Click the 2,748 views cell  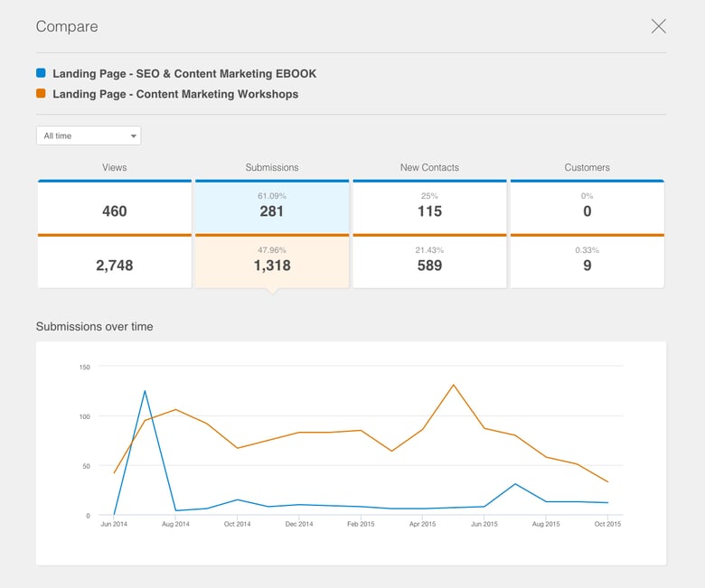(x=115, y=261)
